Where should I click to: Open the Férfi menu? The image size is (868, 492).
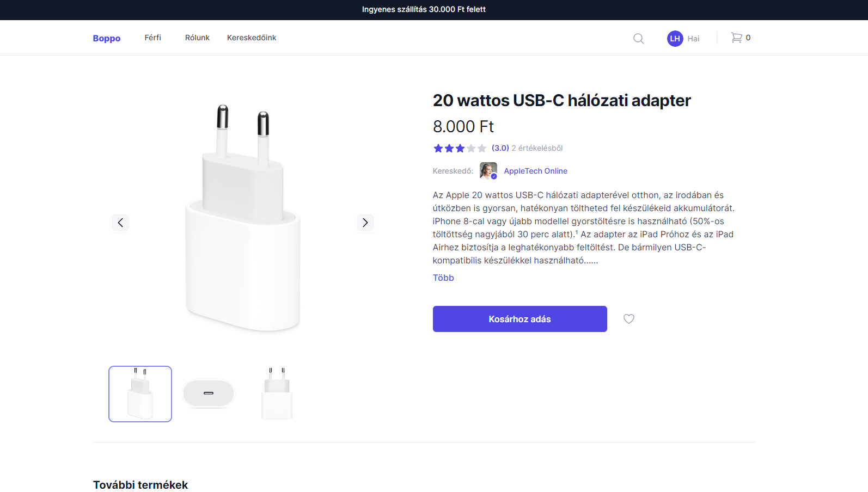(x=152, y=38)
